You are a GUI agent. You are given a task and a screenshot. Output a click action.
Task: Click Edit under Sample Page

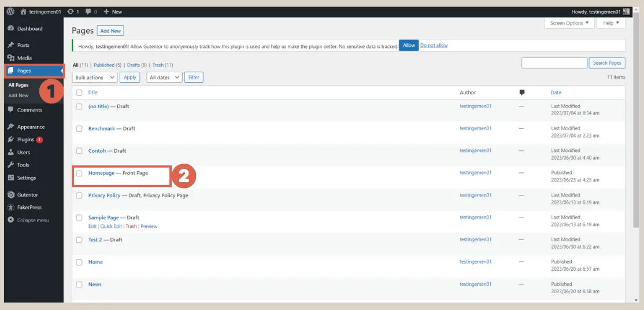point(92,226)
